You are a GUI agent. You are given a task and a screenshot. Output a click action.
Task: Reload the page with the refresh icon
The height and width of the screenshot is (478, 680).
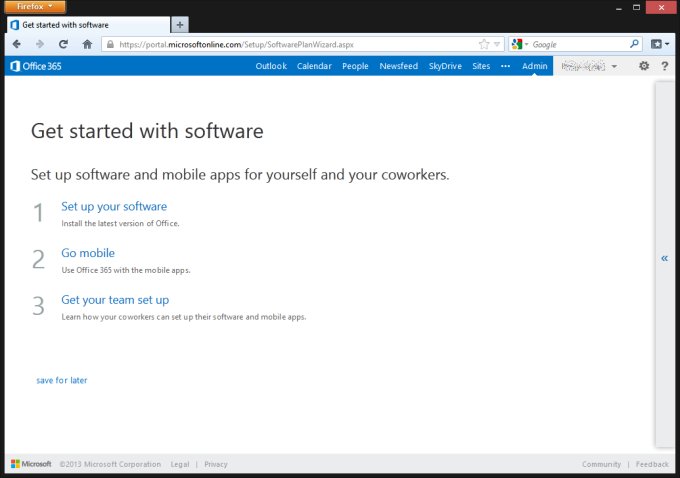(x=63, y=44)
